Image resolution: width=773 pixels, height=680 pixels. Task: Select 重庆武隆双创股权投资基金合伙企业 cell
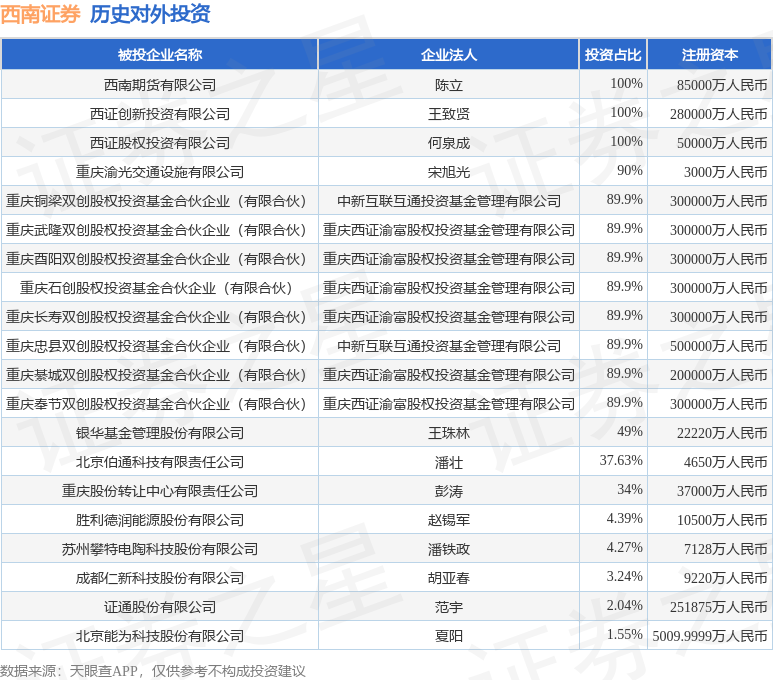[160, 230]
